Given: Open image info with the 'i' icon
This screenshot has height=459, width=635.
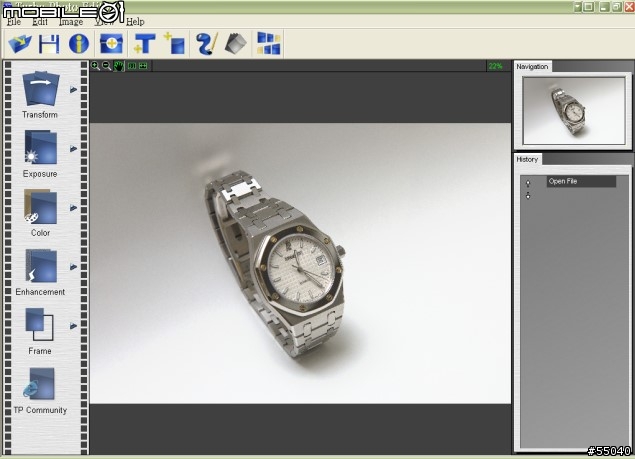Looking at the screenshot, I should coord(79,44).
